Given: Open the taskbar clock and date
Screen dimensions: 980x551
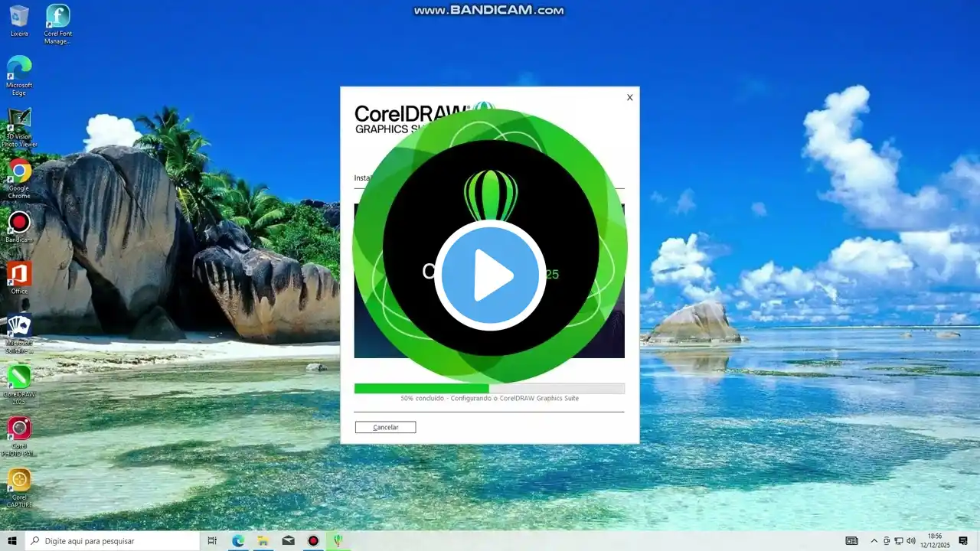Looking at the screenshot, I should coord(935,541).
